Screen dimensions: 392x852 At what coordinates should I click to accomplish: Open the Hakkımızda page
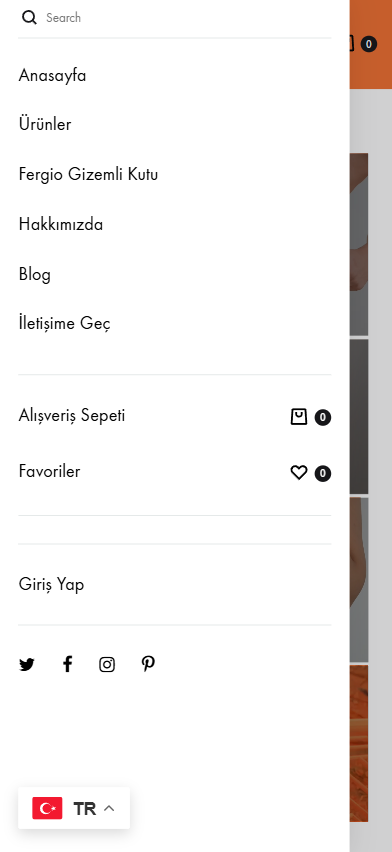click(61, 224)
